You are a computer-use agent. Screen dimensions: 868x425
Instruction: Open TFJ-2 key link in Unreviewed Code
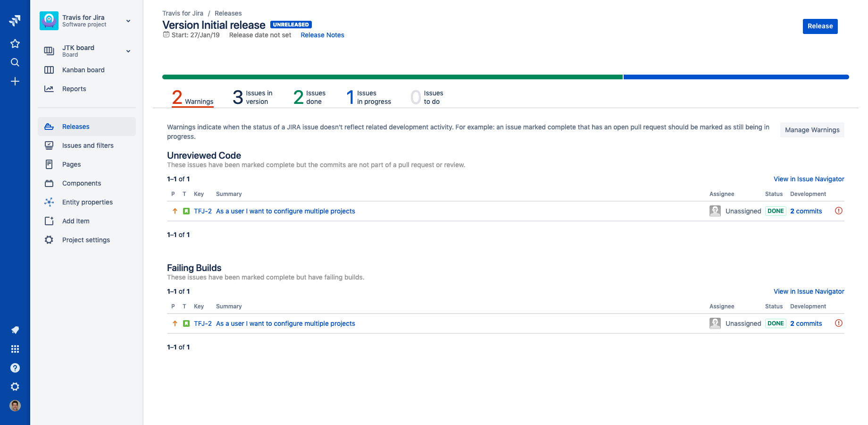pos(202,211)
